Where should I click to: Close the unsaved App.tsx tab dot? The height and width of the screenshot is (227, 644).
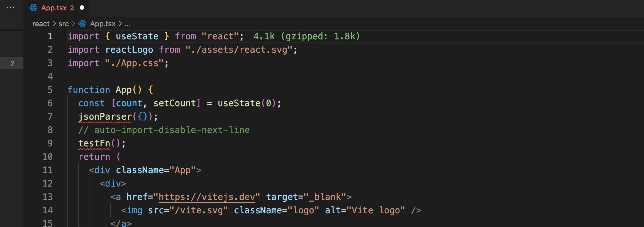tap(82, 8)
